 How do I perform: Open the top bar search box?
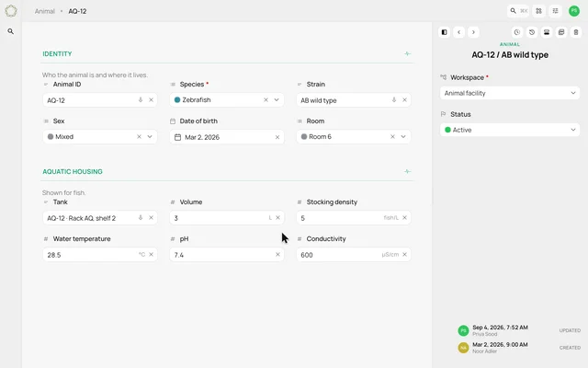[518, 11]
